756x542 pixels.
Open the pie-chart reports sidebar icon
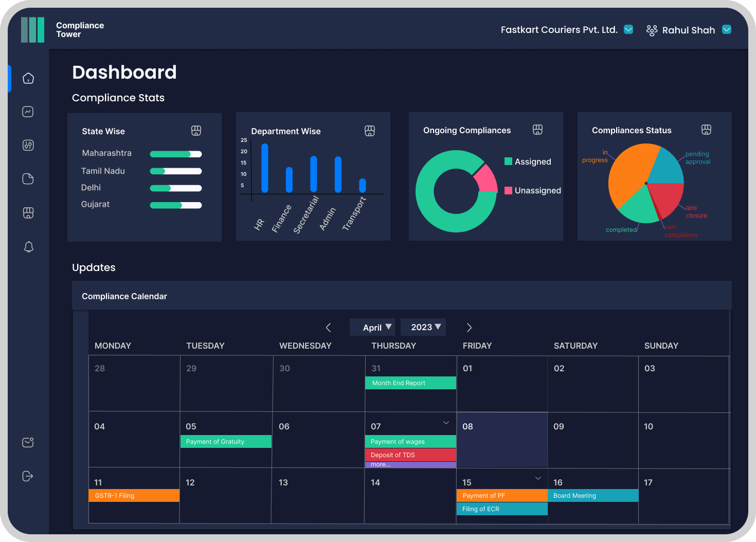point(28,179)
